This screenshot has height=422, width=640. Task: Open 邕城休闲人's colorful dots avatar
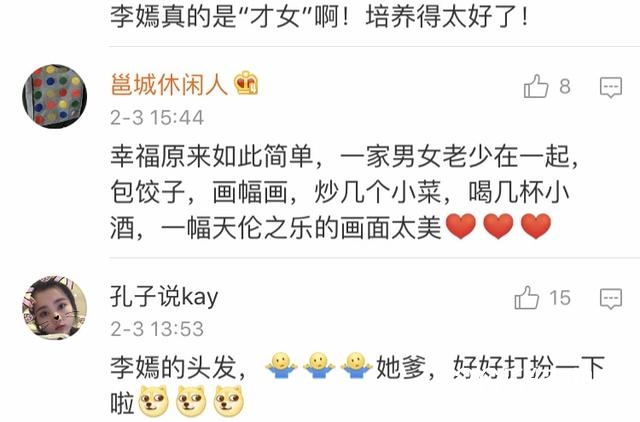54,96
